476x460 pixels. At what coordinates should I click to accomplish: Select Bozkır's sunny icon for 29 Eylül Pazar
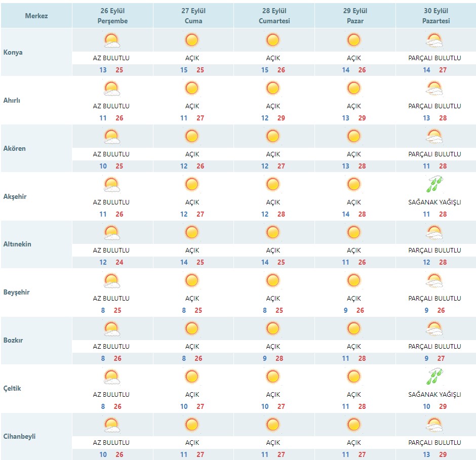(x=353, y=328)
